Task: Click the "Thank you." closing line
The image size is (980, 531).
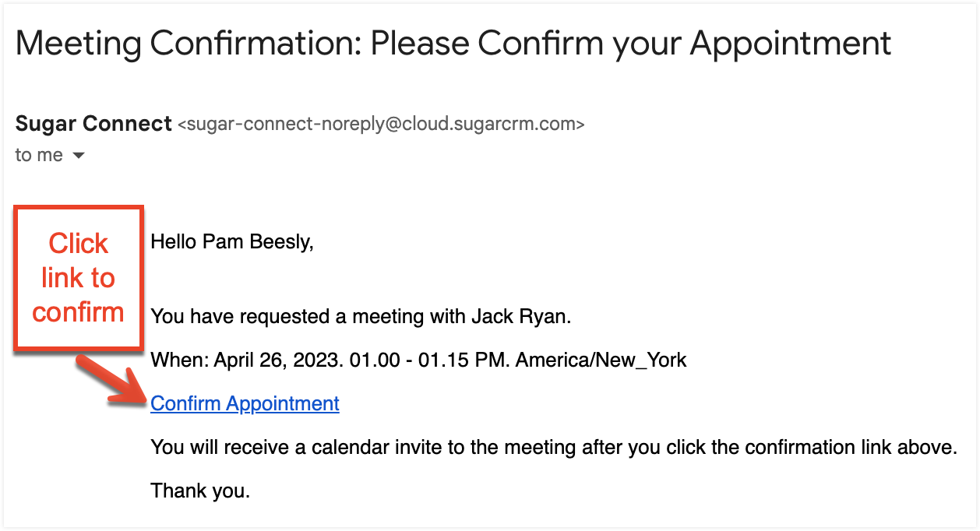Action: click(200, 491)
